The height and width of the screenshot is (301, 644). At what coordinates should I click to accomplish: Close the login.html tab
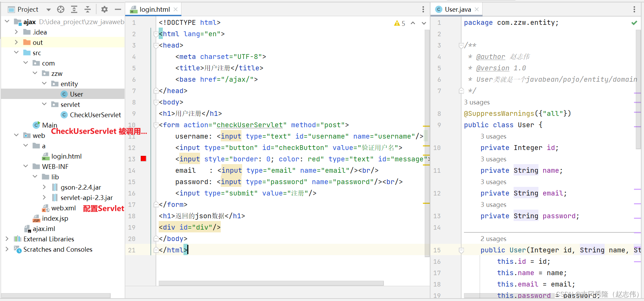tap(176, 9)
